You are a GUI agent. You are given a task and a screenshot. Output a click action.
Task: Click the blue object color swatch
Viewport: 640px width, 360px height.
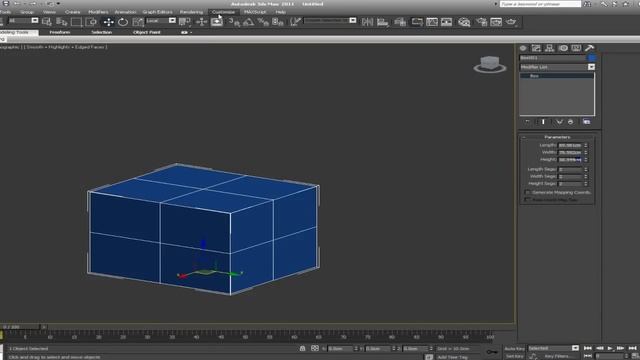coord(591,58)
